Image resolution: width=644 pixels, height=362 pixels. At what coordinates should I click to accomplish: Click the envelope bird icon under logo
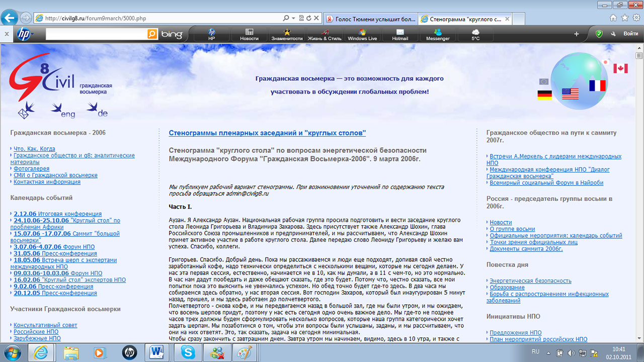tap(26, 110)
